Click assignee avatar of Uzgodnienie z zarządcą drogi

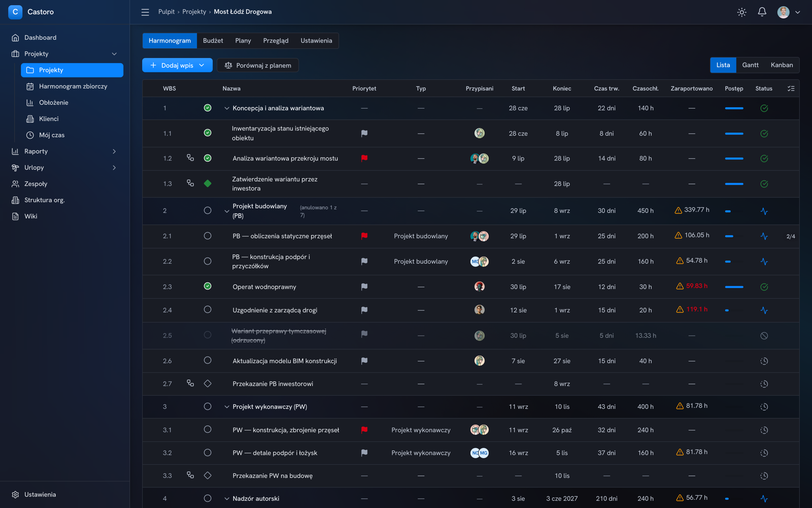[479, 310]
